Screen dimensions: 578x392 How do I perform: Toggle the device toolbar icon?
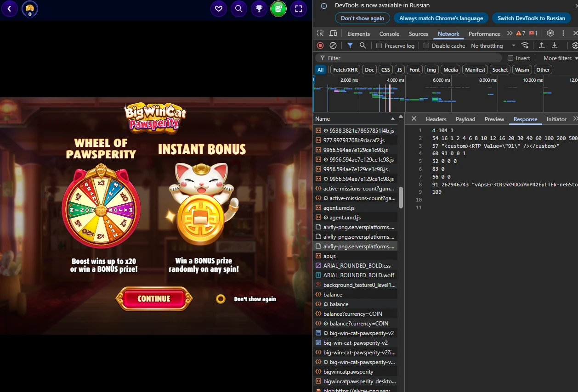333,34
